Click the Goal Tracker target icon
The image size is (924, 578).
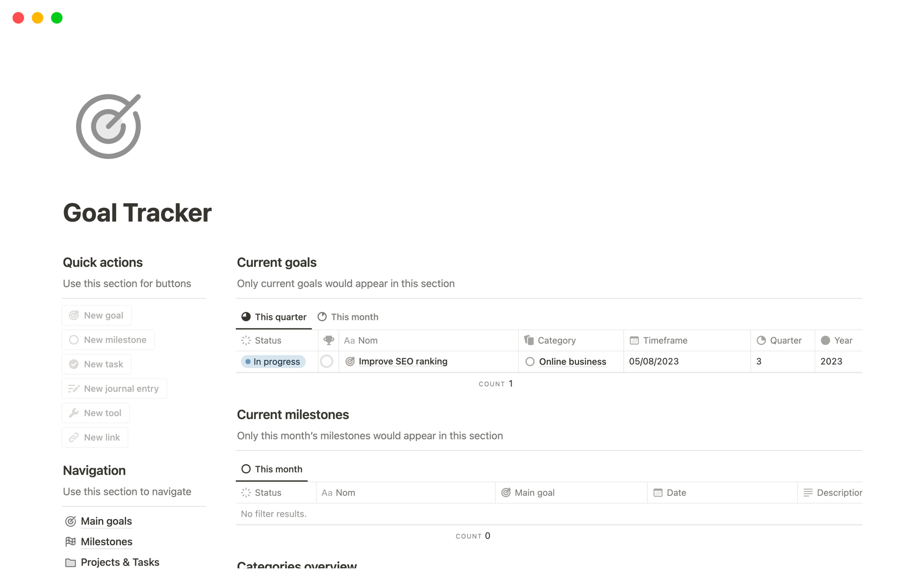[107, 127]
